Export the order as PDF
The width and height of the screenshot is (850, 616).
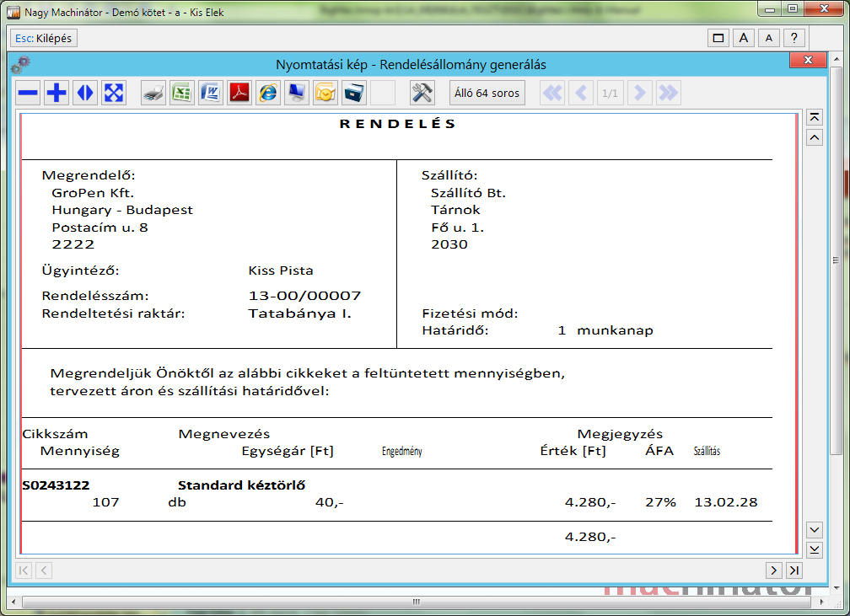tap(239, 93)
